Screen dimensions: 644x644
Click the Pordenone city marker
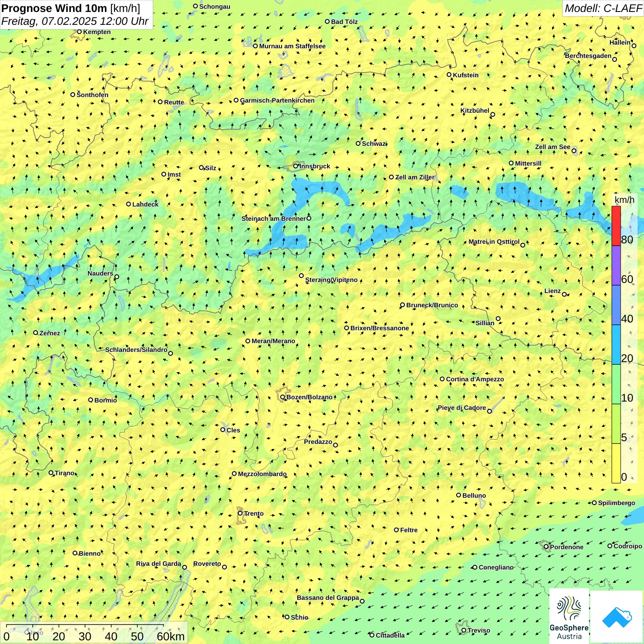coord(546,547)
